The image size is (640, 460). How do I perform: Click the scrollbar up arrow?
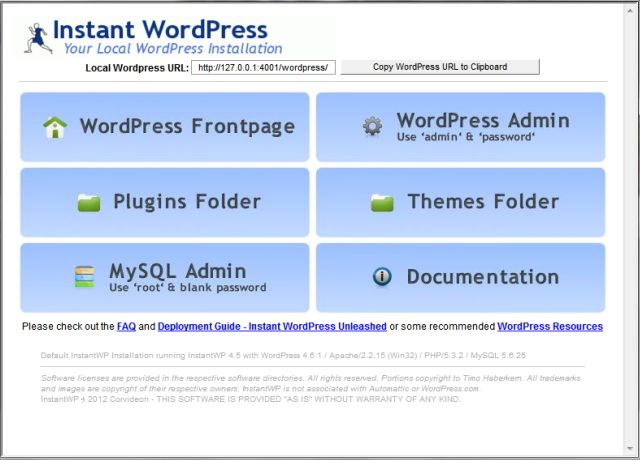click(x=630, y=11)
